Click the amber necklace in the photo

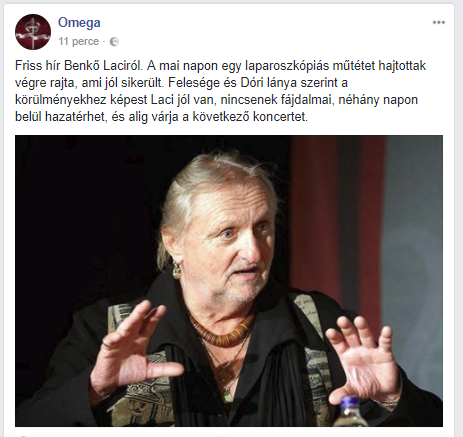(x=220, y=330)
